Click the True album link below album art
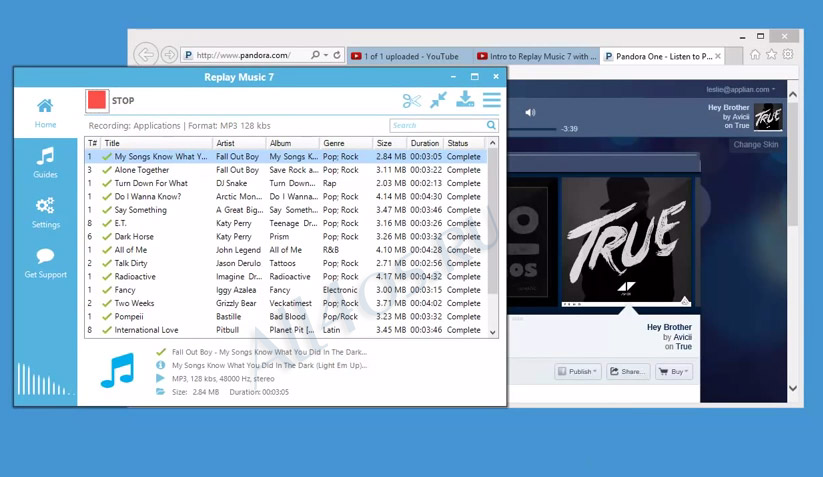Screen dimensions: 823x477 683,346
